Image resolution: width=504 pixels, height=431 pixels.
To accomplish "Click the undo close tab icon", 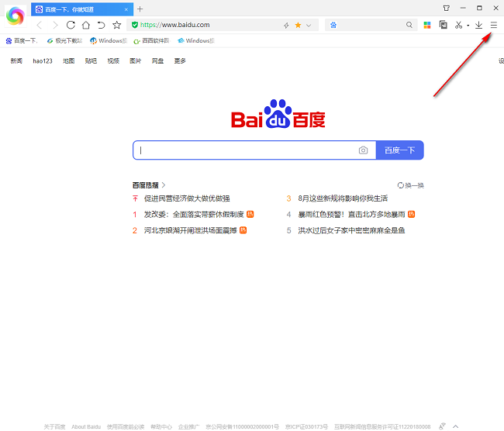I will pos(102,25).
